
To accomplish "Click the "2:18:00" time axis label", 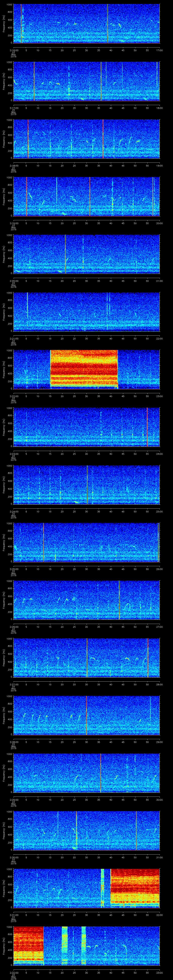I will [14, 166].
